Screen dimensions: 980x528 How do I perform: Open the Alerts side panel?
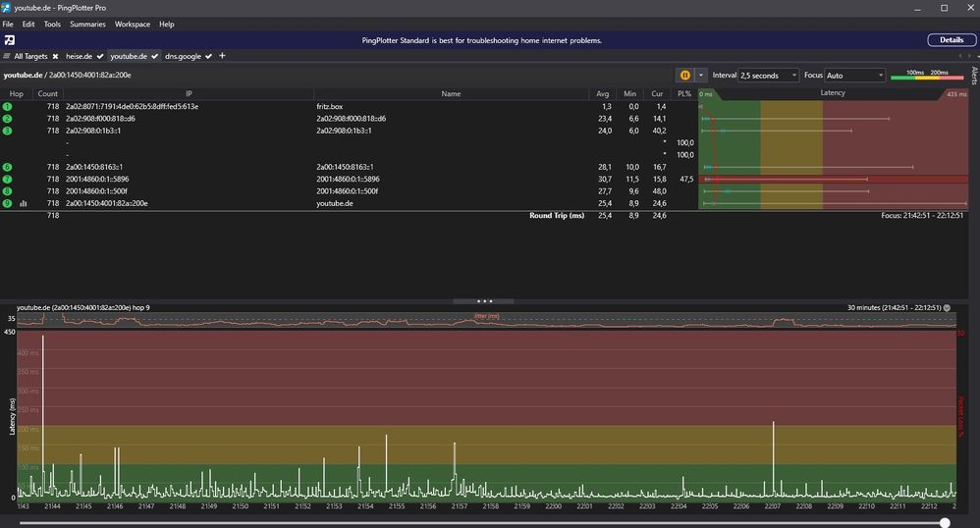(973, 78)
